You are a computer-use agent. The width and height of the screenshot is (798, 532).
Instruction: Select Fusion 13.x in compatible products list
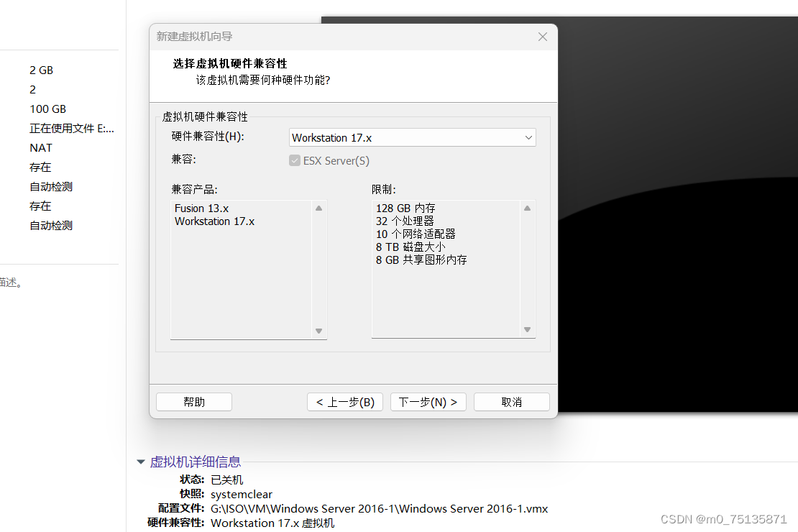pos(202,208)
